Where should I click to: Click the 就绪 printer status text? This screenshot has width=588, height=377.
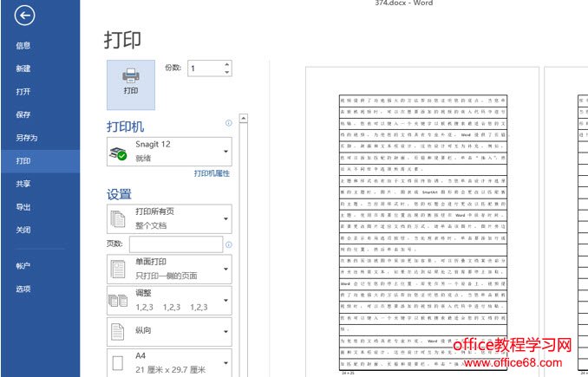coord(143,158)
